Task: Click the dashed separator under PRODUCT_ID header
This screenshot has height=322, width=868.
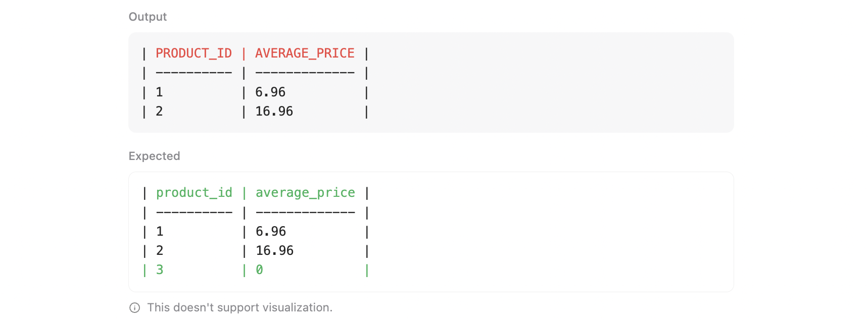Action: click(194, 73)
